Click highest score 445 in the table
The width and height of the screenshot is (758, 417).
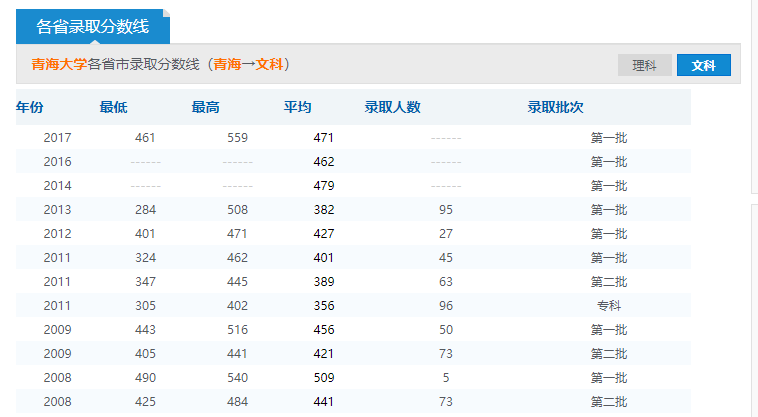pos(237,282)
